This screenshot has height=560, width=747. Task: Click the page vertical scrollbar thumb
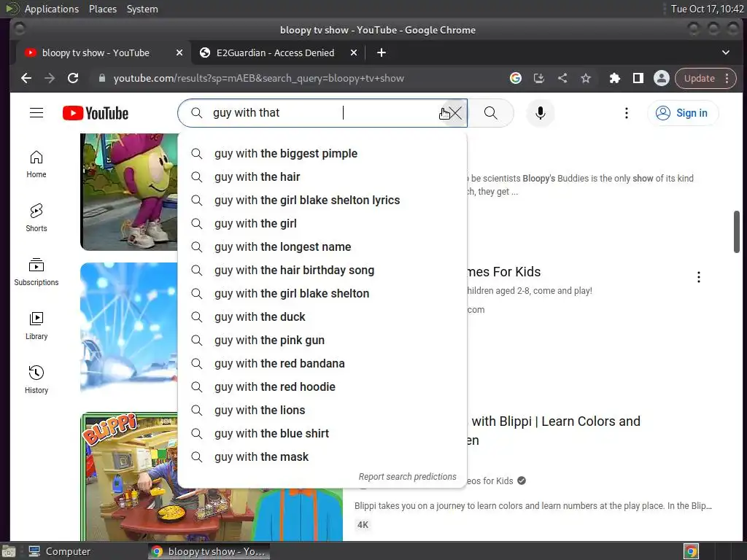(x=737, y=231)
